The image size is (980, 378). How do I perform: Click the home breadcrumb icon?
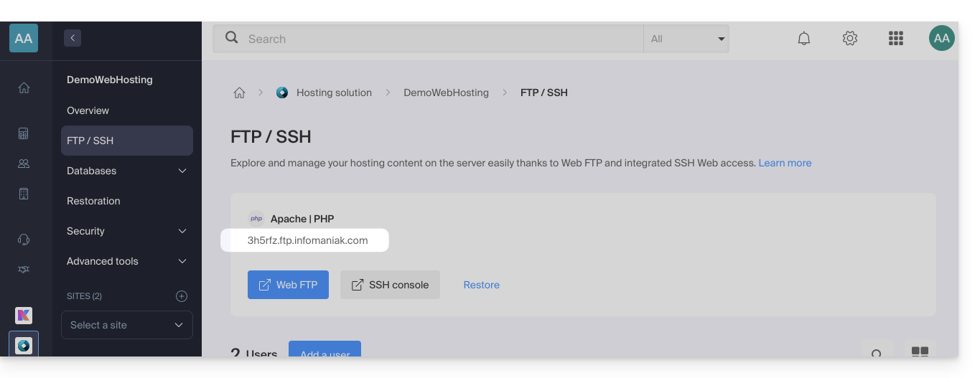click(240, 93)
